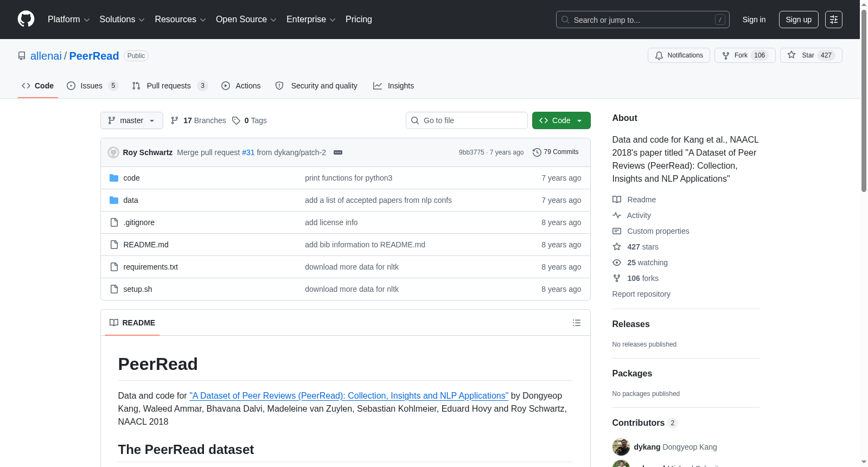Viewport: 868px width, 467px height.
Task: Click Roy Schwartz's avatar in commit bar
Action: 113,152
